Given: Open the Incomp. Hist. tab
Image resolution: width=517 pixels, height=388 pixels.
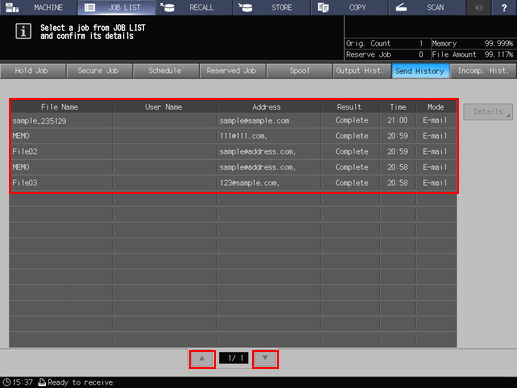Looking at the screenshot, I should [x=483, y=71].
